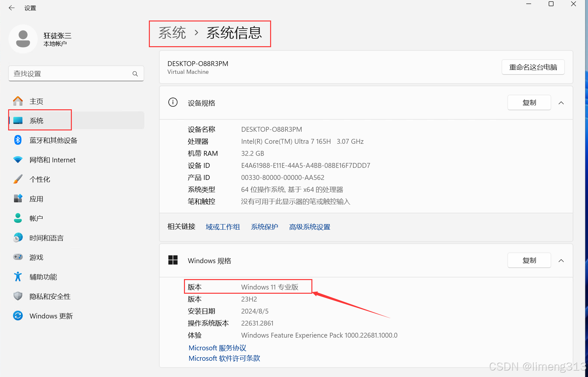This screenshot has height=377, width=588.
Task: Select the system type value 64 位操作系统
Action: tap(292, 190)
